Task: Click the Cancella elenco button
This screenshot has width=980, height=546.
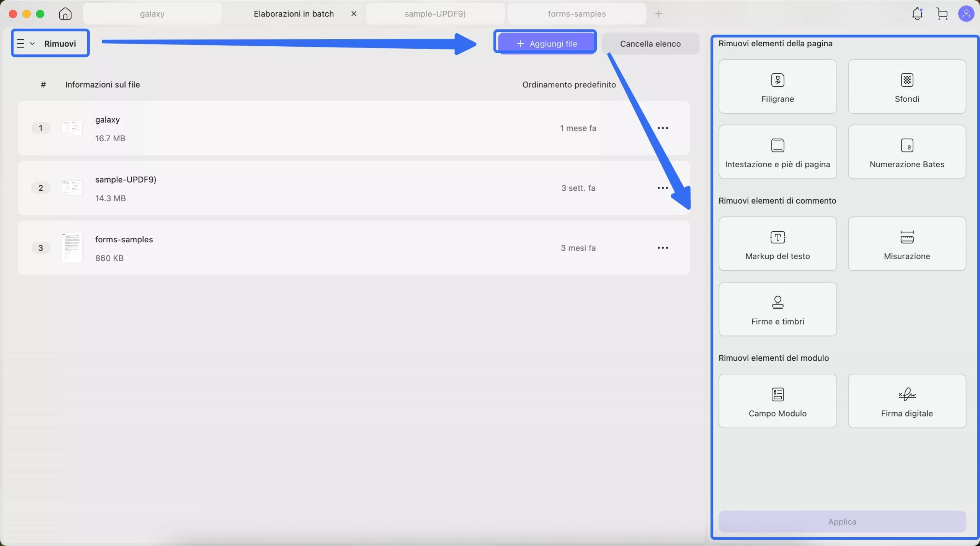Action: [650, 44]
